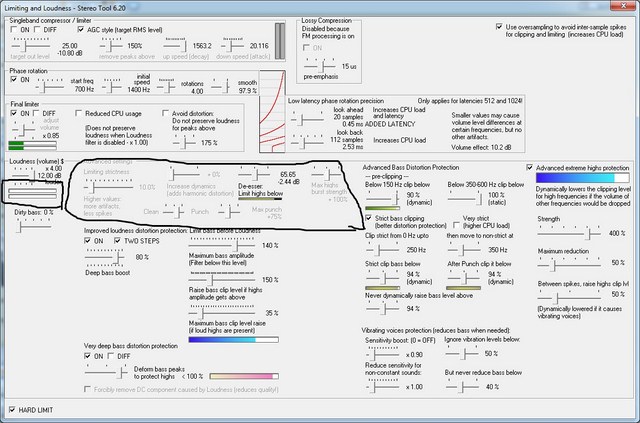Viewport: 640px width, 423px height.
Task: Enable Final limiter DIFF checkbox
Action: 36,113
